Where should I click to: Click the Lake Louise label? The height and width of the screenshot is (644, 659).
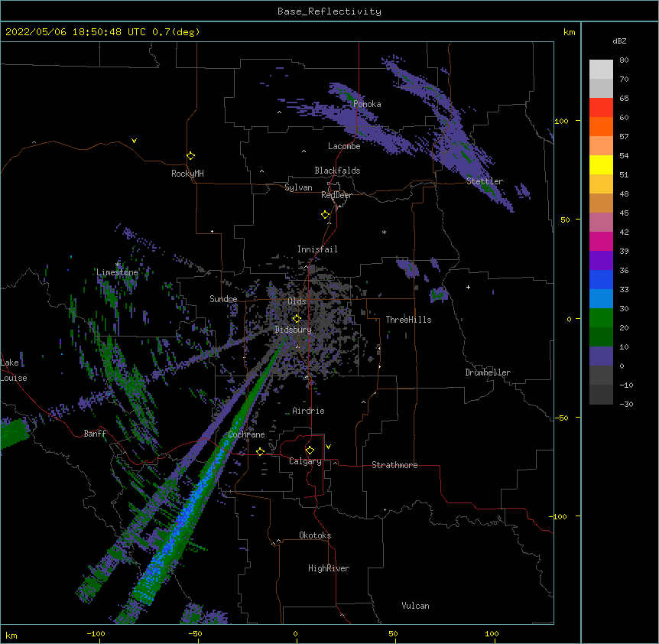[14, 370]
